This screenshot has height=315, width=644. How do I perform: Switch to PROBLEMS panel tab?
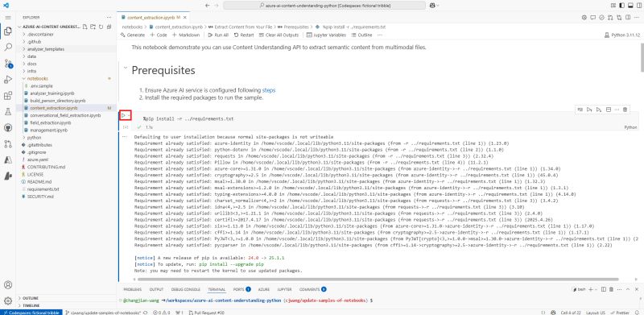[132, 289]
